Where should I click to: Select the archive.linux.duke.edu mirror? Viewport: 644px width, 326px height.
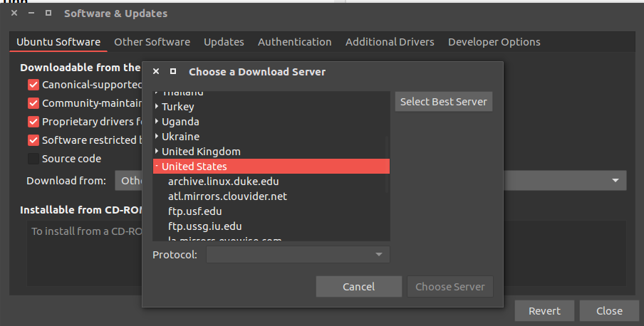[223, 182]
